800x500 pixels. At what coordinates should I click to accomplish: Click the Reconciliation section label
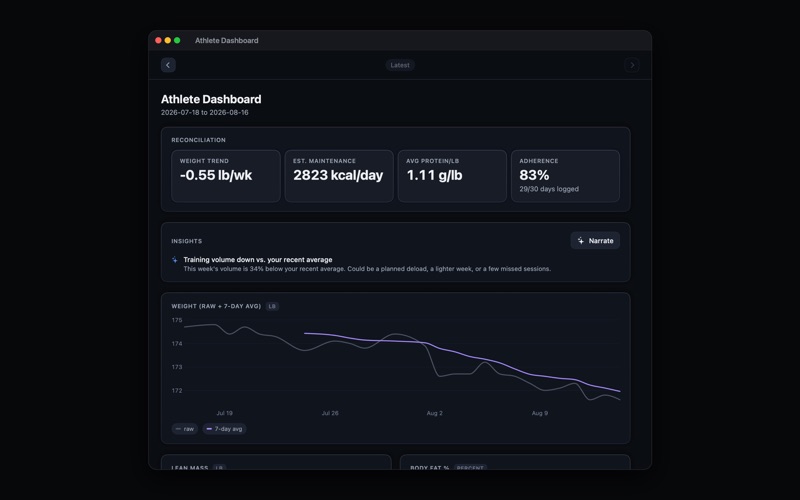pos(198,140)
